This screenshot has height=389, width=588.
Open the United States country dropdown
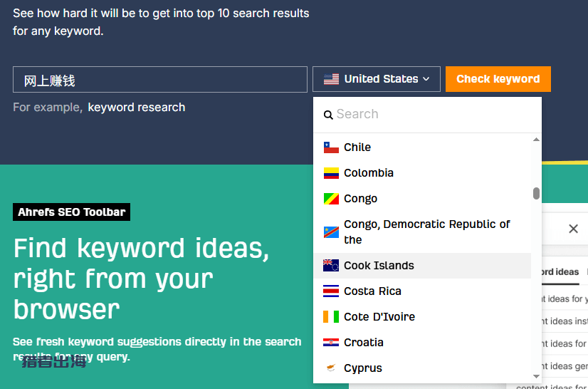coord(376,79)
